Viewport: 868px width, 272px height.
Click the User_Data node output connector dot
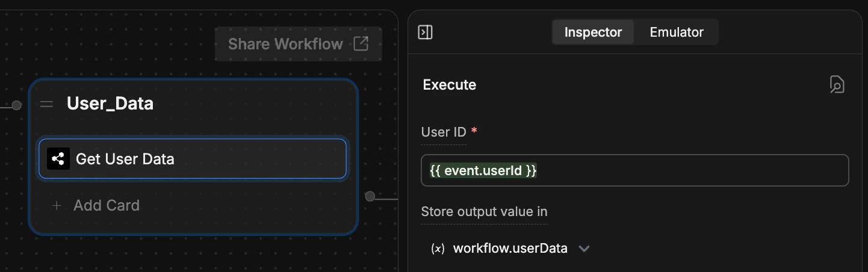coord(370,196)
